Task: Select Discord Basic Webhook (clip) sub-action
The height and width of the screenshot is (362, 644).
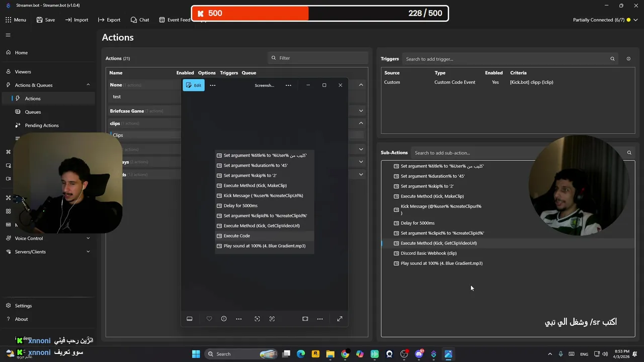Action: tap(428, 253)
